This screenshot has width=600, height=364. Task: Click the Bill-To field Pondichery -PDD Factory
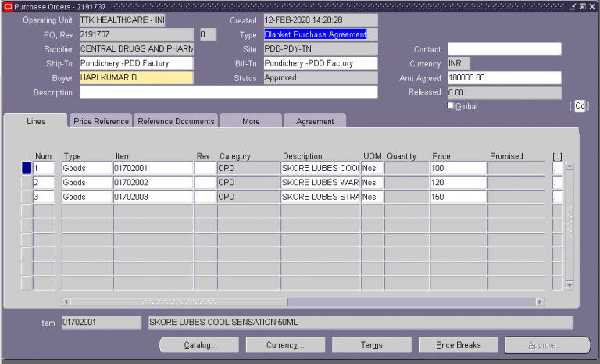tap(320, 63)
